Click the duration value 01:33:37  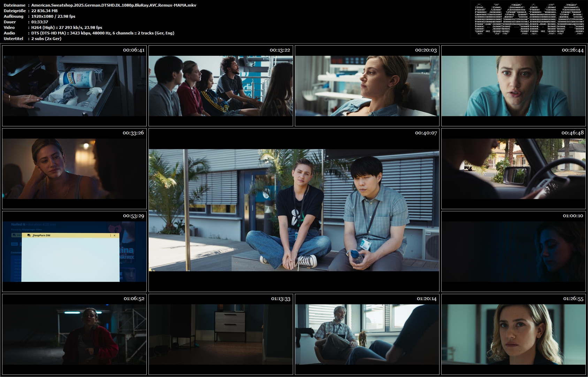click(40, 22)
